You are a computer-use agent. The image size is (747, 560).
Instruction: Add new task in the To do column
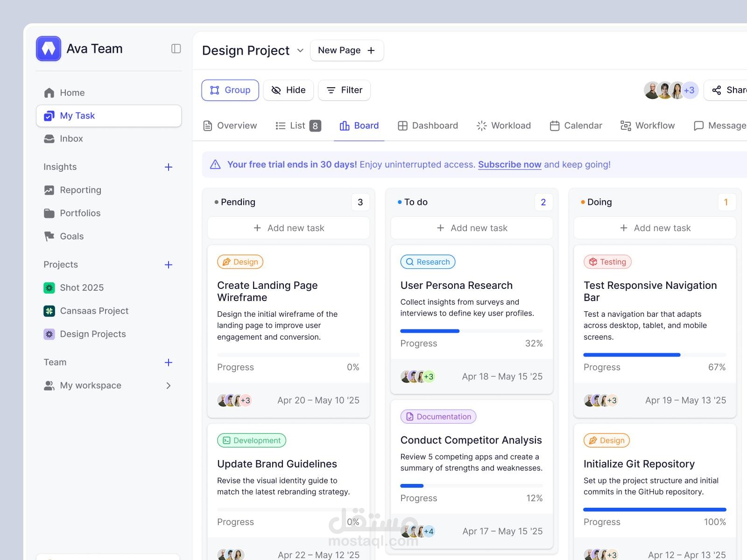472,228
